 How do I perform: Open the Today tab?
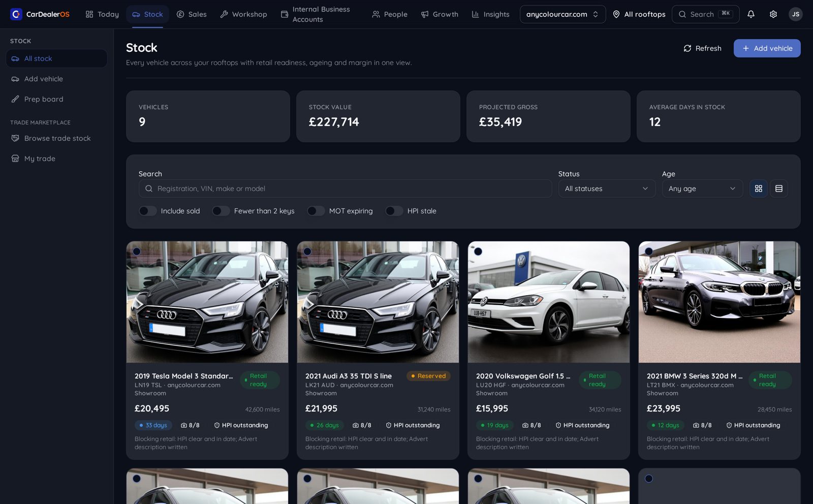[102, 14]
